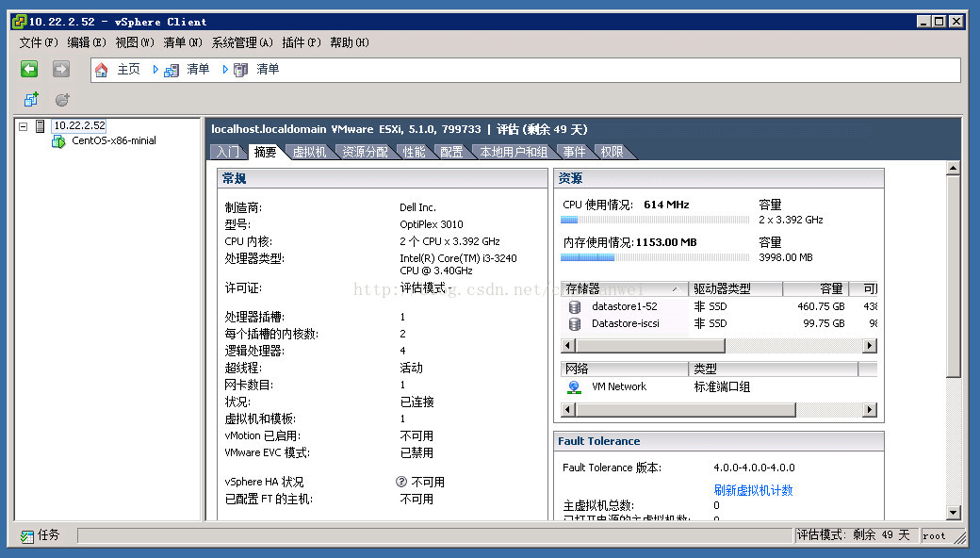Screen dimensions: 980x558
Task: Click first breadcrumb dropdown arrow after 主页
Action: [155, 70]
